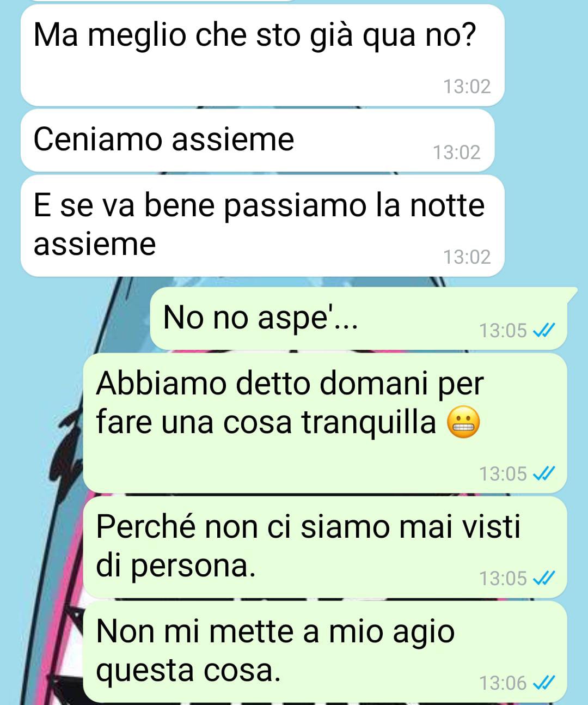Screen dimensions: 588x705
Task: Tap the 13:06 timestamp on the last message
Action: pyautogui.click(x=503, y=683)
